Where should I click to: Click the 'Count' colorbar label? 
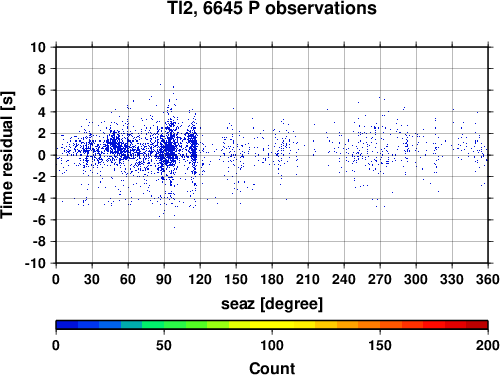click(x=272, y=368)
